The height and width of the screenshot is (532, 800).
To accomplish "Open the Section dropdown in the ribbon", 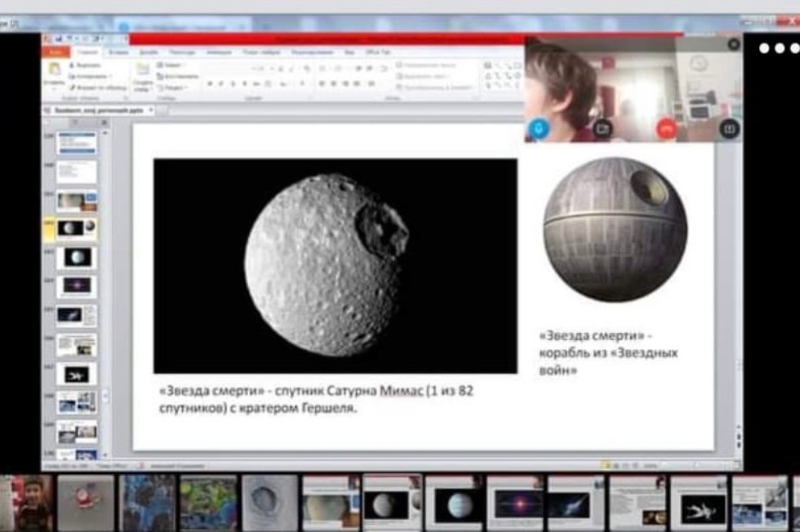I will click(x=172, y=87).
